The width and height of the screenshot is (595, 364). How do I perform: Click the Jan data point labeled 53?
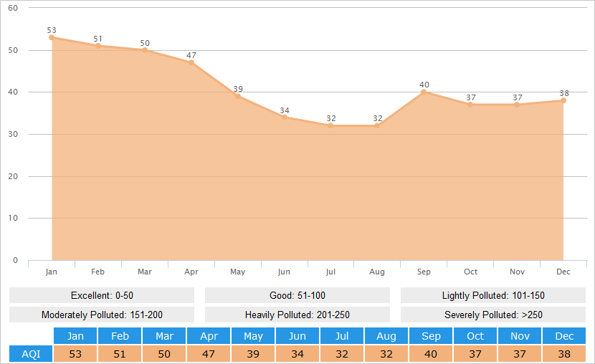52,37
